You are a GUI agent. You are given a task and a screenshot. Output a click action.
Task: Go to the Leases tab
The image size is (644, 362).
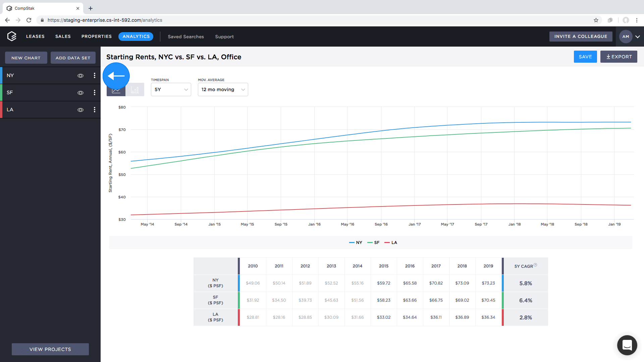[35, 37]
